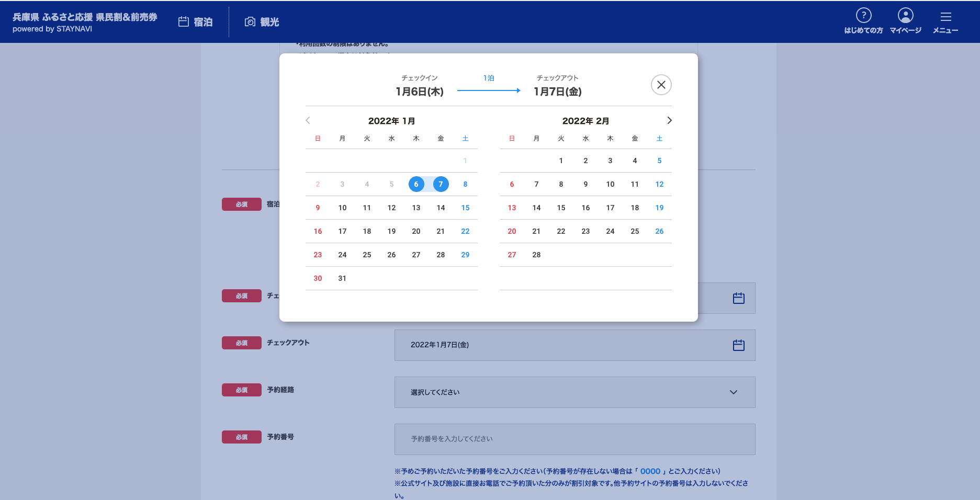Select February 23 in the calendar
This screenshot has height=500, width=980.
tap(585, 231)
